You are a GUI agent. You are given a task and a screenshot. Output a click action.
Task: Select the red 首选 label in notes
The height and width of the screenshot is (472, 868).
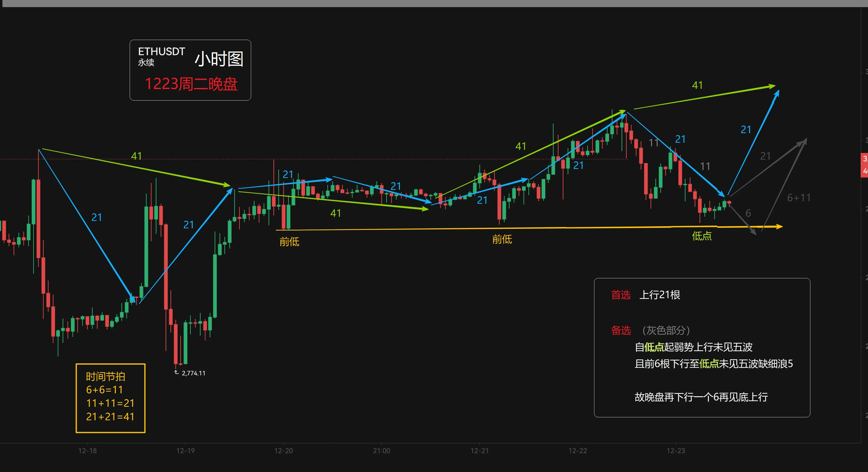pyautogui.click(x=621, y=295)
